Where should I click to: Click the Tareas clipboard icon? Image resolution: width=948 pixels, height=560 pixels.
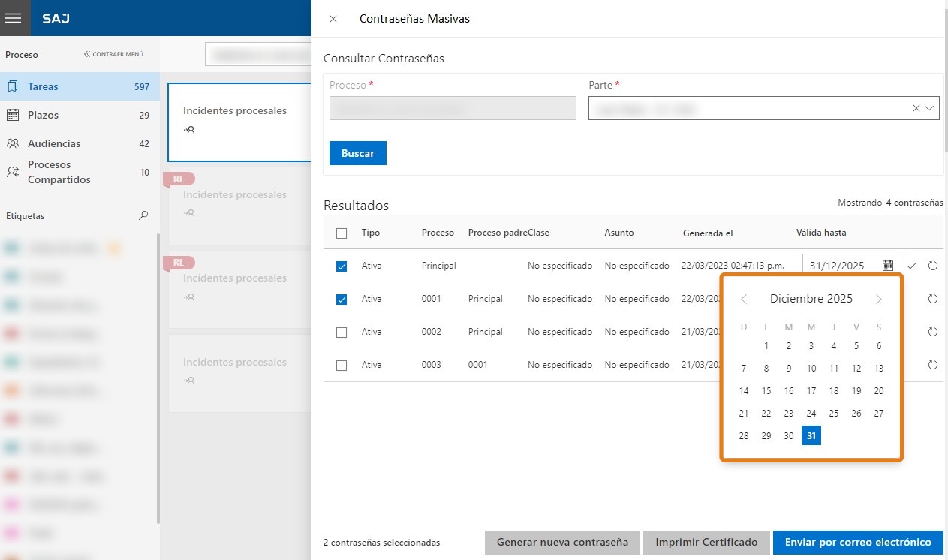click(x=12, y=86)
